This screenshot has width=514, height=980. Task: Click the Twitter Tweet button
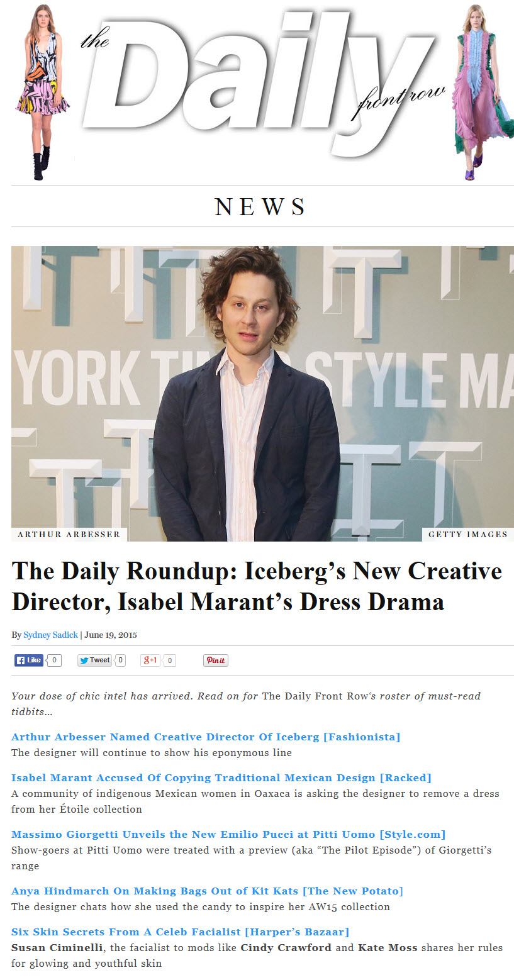click(x=94, y=660)
